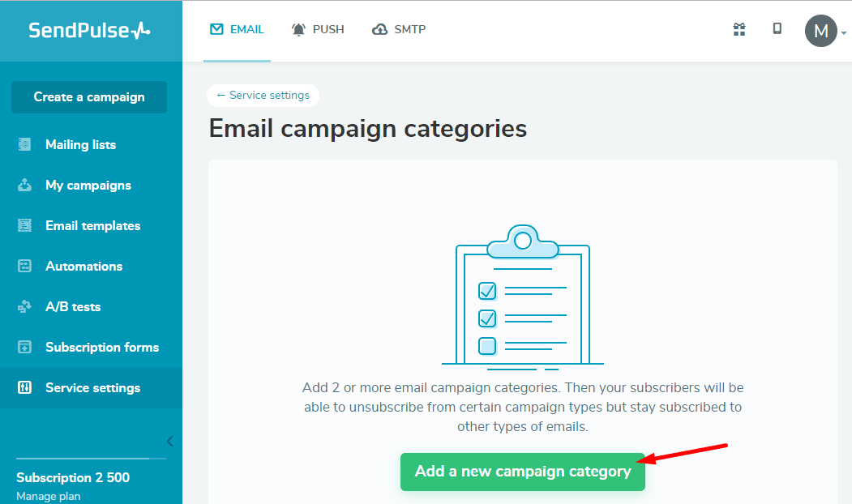Click the Email templates icon
Image resolution: width=852 pixels, height=504 pixels.
[24, 225]
